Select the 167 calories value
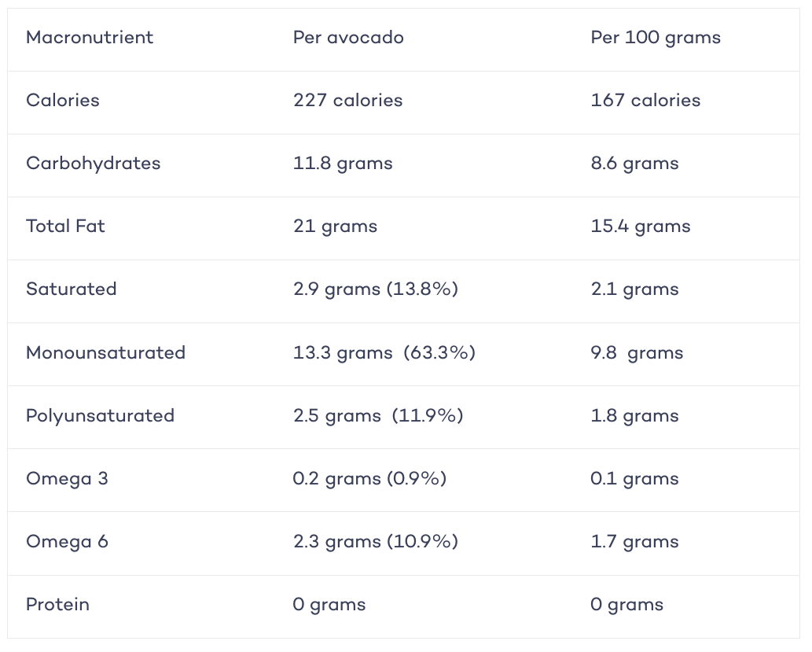This screenshot has height=652, width=812. coord(645,100)
